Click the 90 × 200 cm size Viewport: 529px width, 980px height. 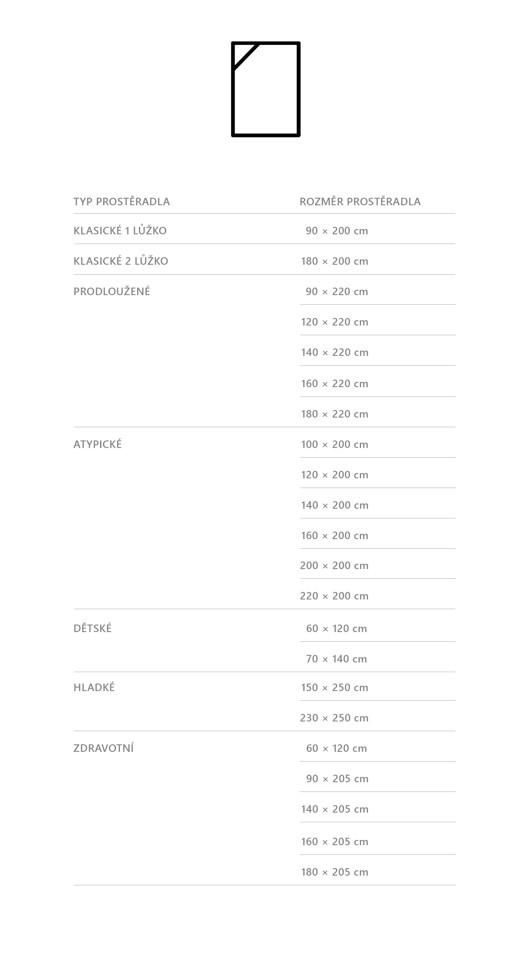337,231
